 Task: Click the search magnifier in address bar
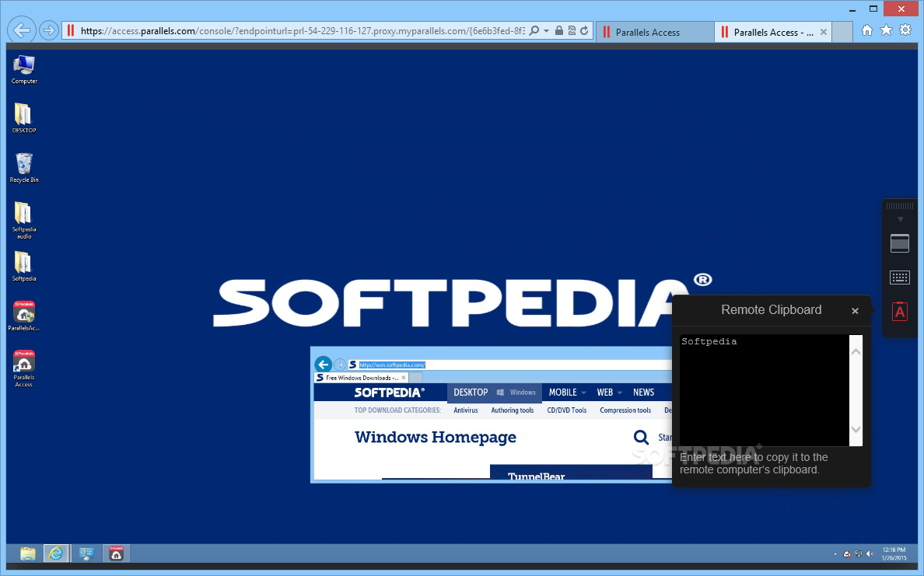click(534, 30)
